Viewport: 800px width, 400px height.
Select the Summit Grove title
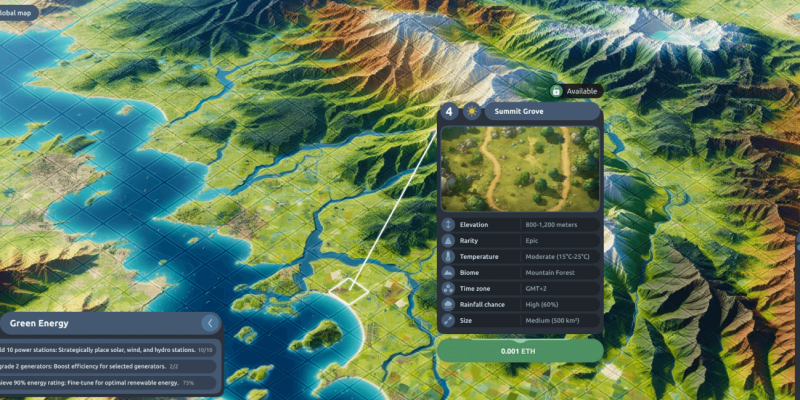point(519,111)
